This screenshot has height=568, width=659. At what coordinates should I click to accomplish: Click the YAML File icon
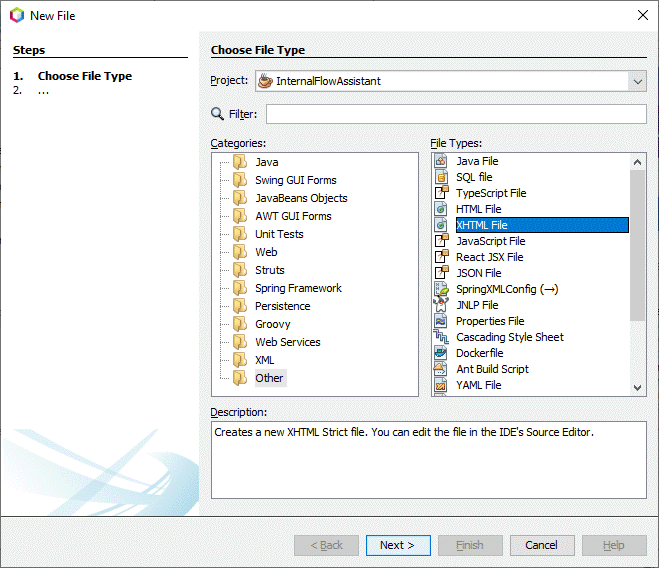(x=440, y=385)
